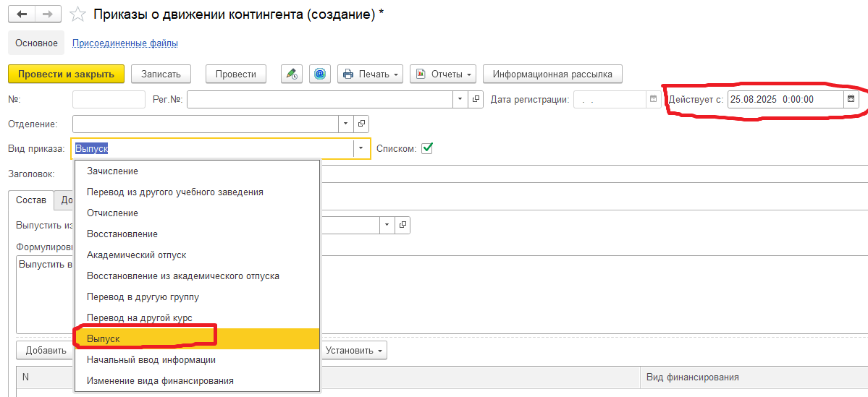Pick Зачисление from the dropdown list
This screenshot has height=397, width=868.
(112, 171)
